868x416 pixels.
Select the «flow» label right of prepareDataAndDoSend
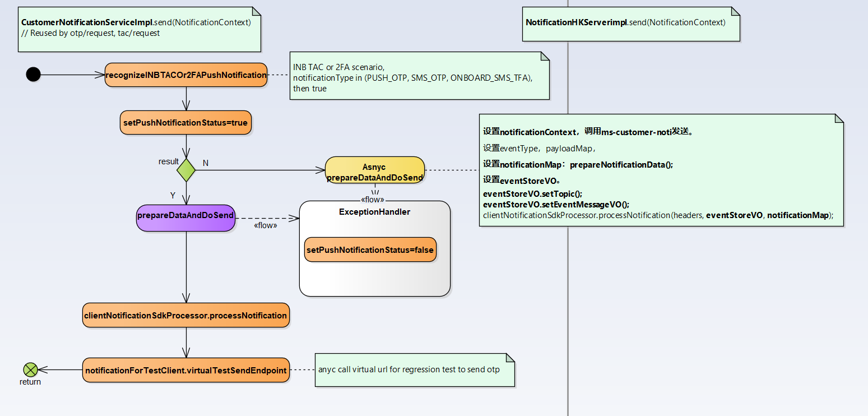tap(266, 225)
